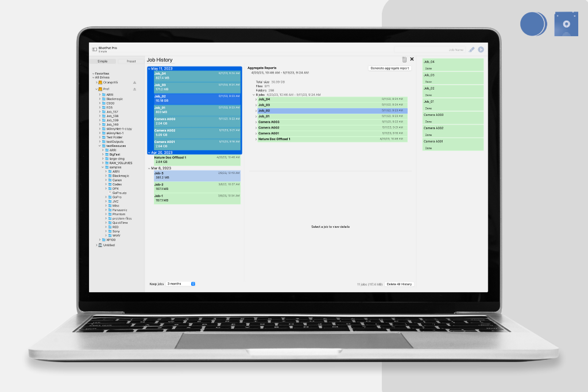Collapse the May 11, 2023 job group
Screen dimensions: 588x392
[149, 69]
